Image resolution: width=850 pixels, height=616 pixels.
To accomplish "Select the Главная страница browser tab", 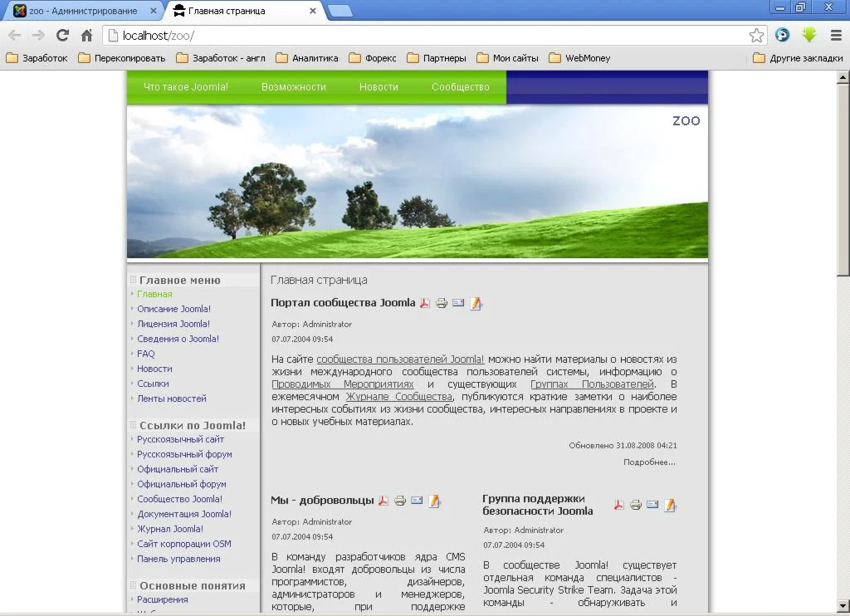I will (244, 11).
